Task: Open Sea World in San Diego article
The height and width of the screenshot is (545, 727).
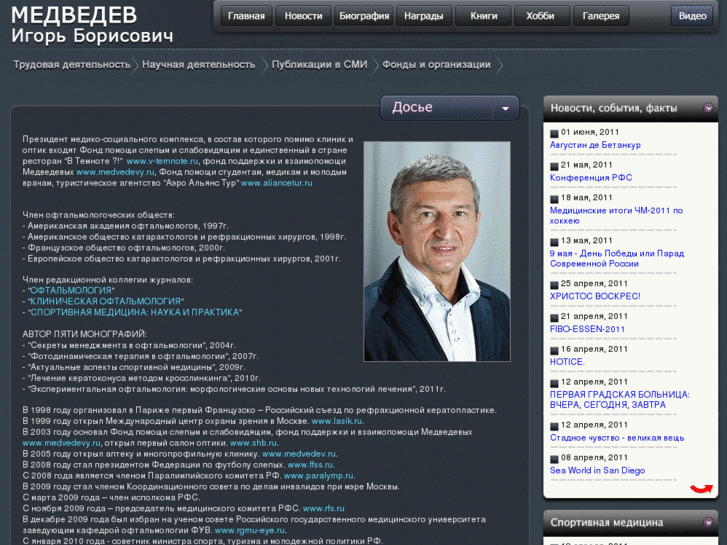Action: (597, 470)
